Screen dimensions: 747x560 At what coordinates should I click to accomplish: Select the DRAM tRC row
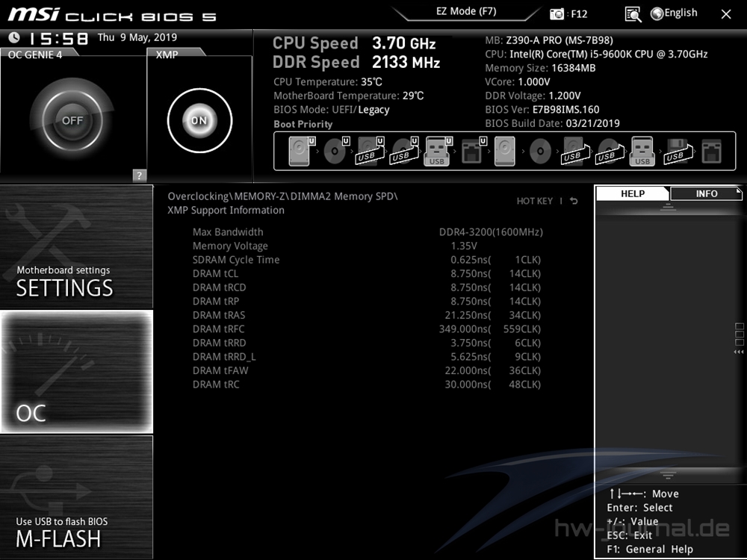(367, 385)
